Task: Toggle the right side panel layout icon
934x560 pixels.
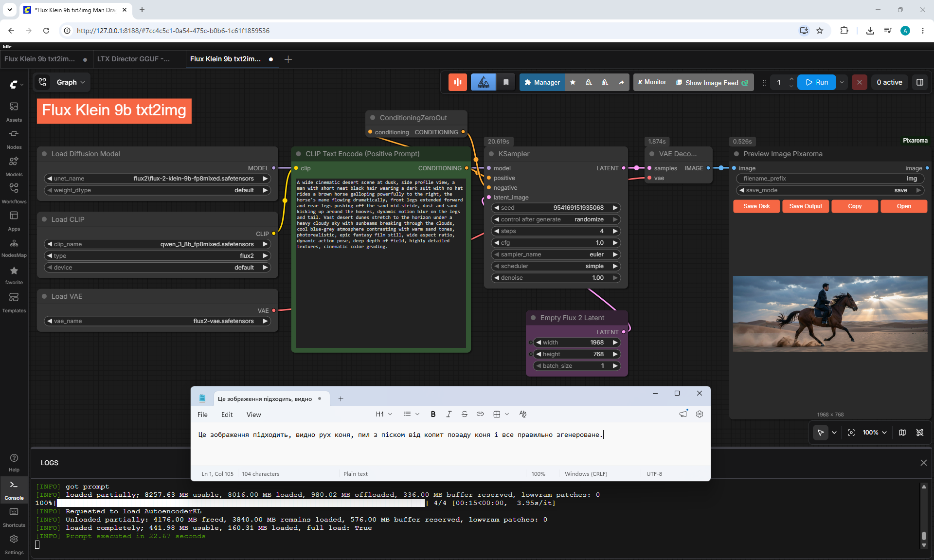Action: point(920,82)
